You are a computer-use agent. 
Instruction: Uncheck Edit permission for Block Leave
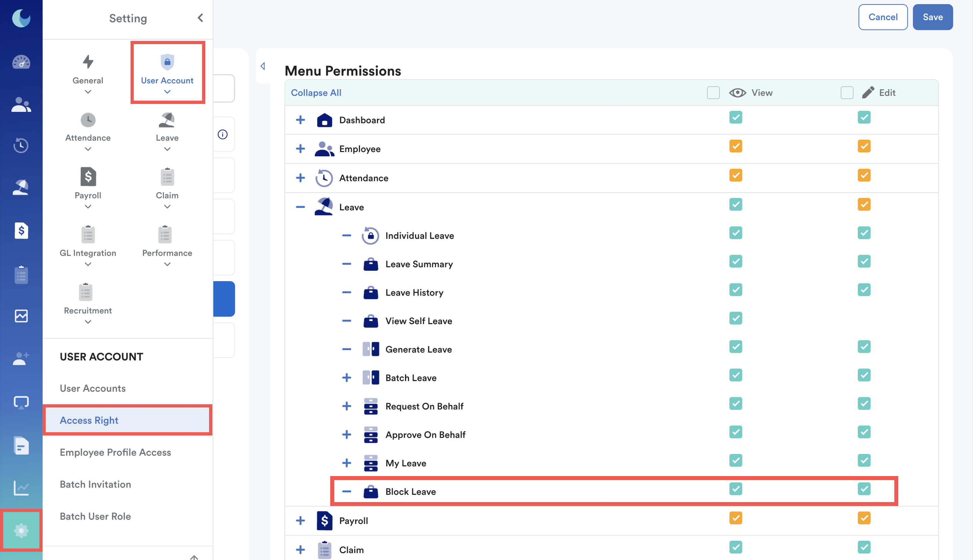[864, 489]
